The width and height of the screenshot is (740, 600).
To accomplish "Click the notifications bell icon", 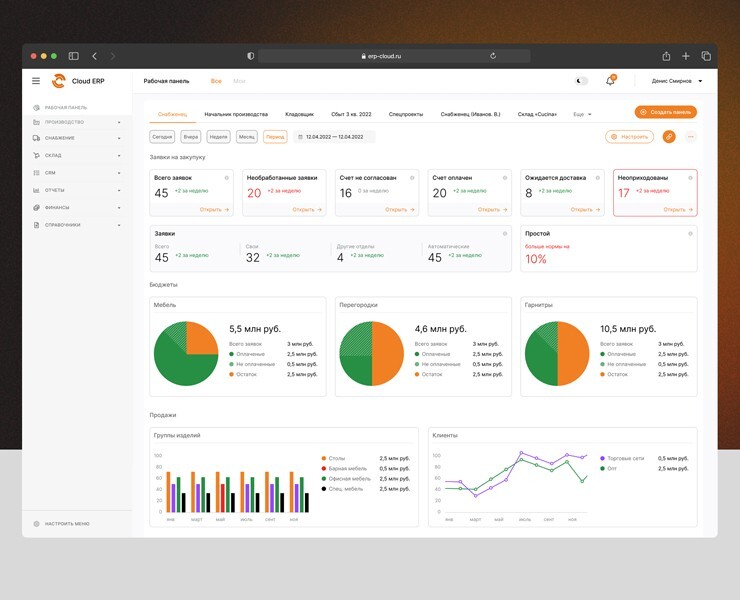I will 610,81.
